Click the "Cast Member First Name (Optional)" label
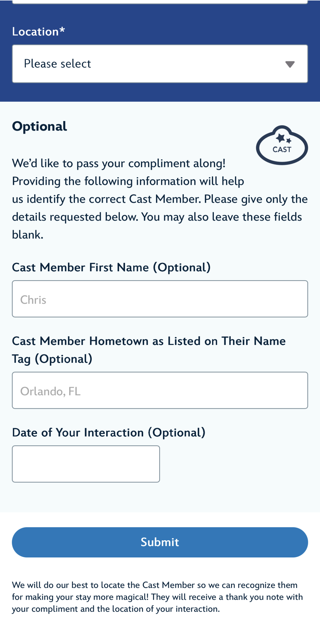The width and height of the screenshot is (320, 644). [x=111, y=267]
